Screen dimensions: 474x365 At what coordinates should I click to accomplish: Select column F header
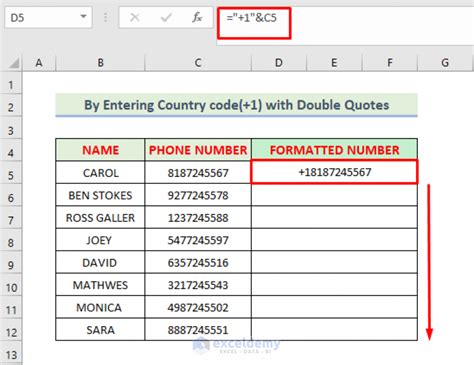point(390,62)
